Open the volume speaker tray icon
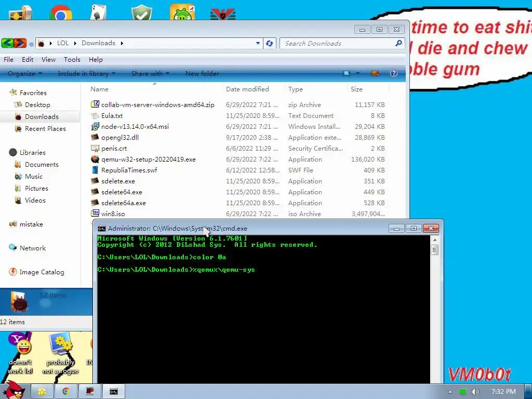The image size is (532, 399). click(475, 392)
